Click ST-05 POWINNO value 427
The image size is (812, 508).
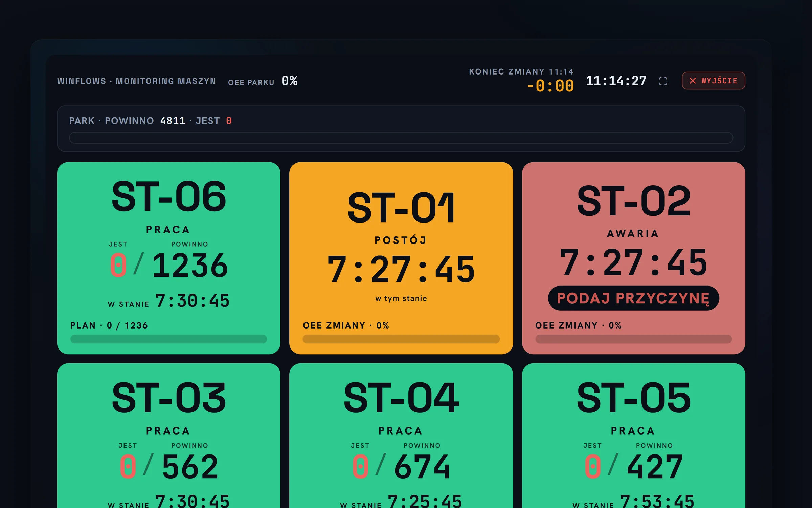coord(655,467)
